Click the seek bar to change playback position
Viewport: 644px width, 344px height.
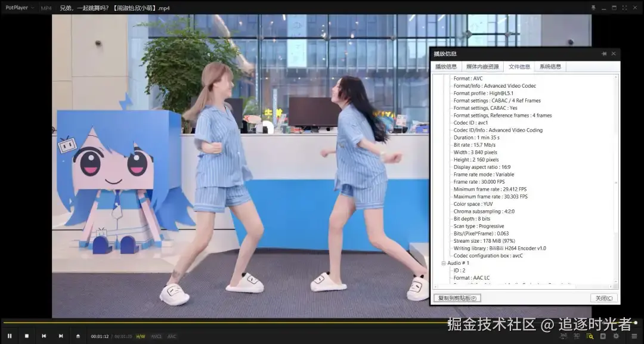point(318,323)
